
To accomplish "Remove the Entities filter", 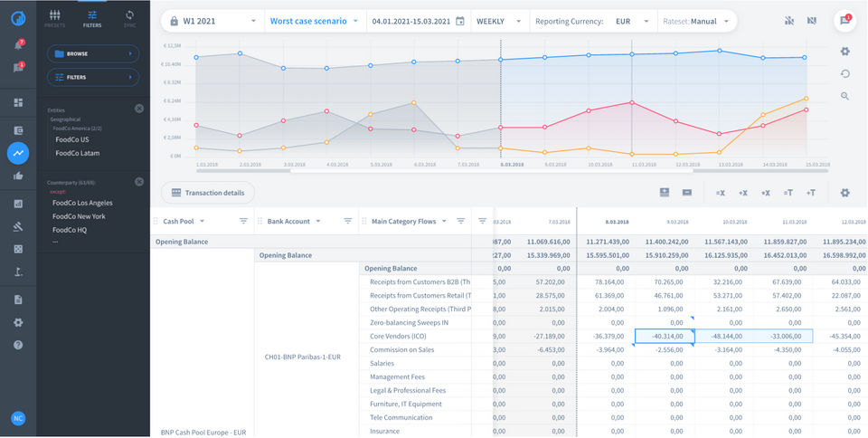I will pos(139,109).
